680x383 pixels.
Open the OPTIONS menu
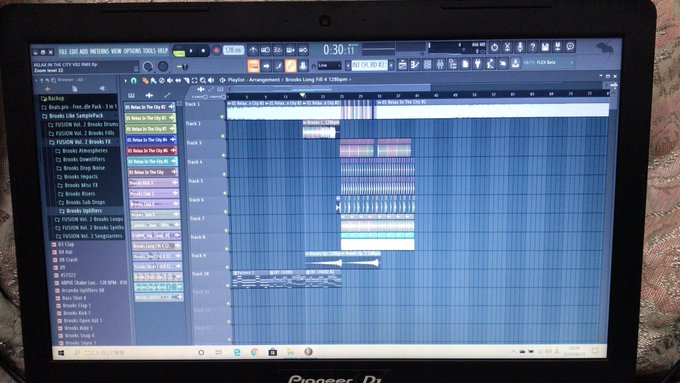click(132, 51)
